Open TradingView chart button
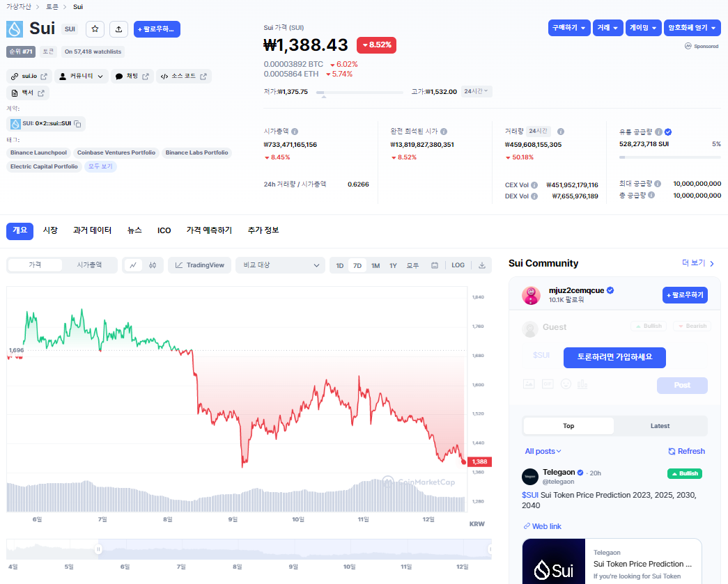 point(200,265)
